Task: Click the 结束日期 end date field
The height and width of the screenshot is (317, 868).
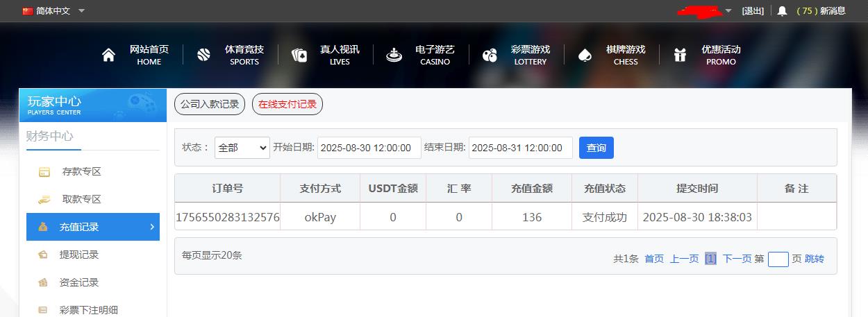Action: click(x=521, y=148)
